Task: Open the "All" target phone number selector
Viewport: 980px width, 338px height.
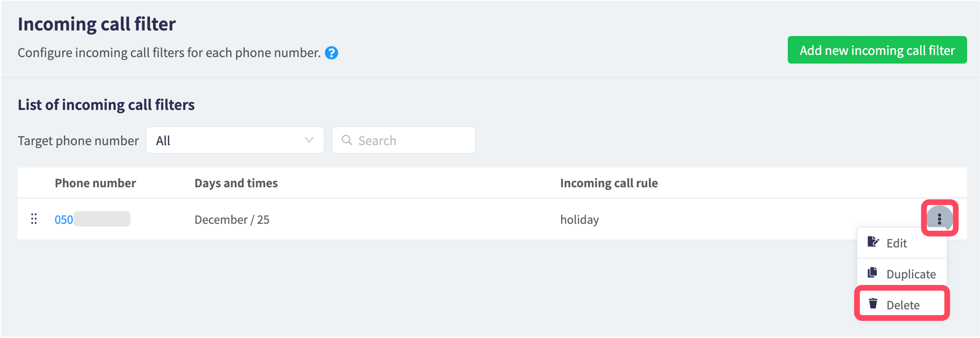Action: tap(235, 140)
